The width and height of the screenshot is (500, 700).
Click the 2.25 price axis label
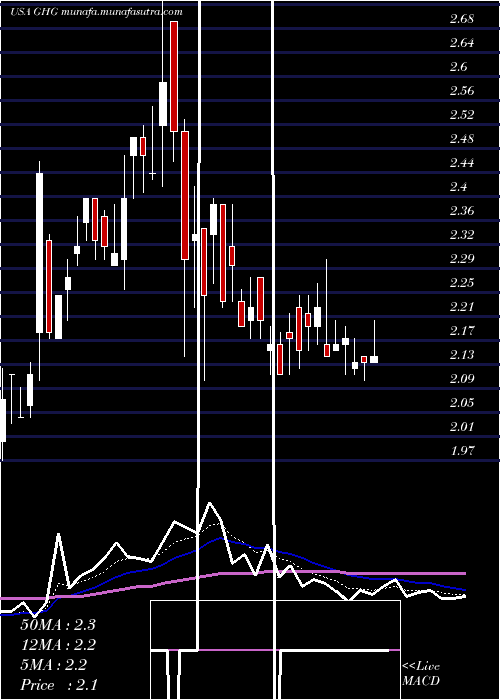(x=462, y=283)
